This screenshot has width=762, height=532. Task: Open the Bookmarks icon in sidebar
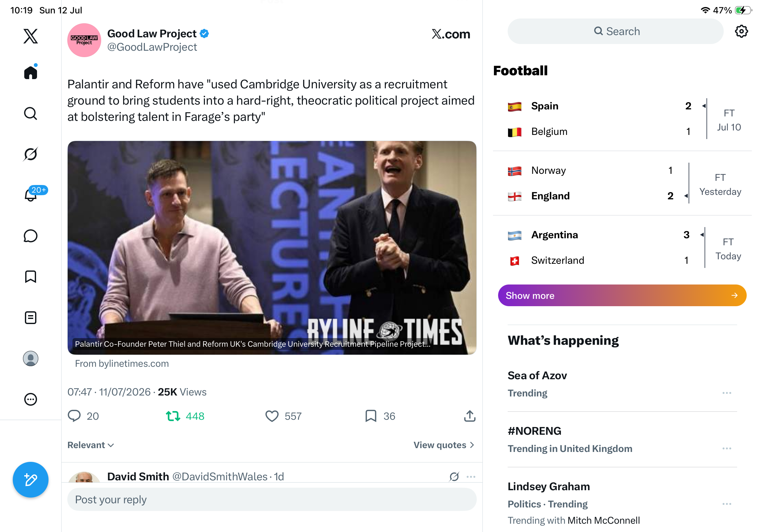pos(31,277)
